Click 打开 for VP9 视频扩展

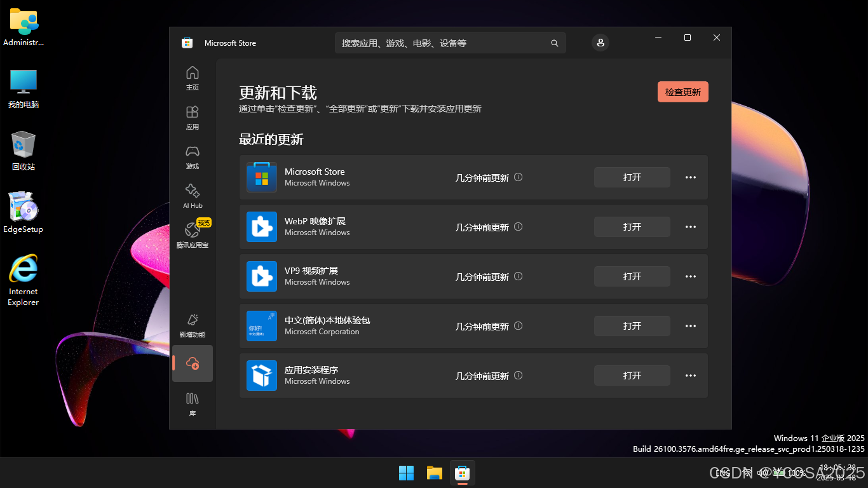(632, 276)
